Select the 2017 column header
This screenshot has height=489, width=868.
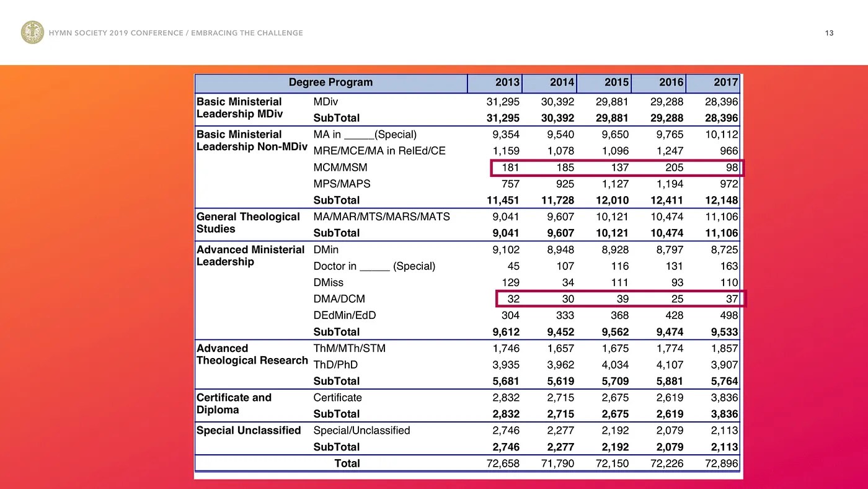pos(725,83)
